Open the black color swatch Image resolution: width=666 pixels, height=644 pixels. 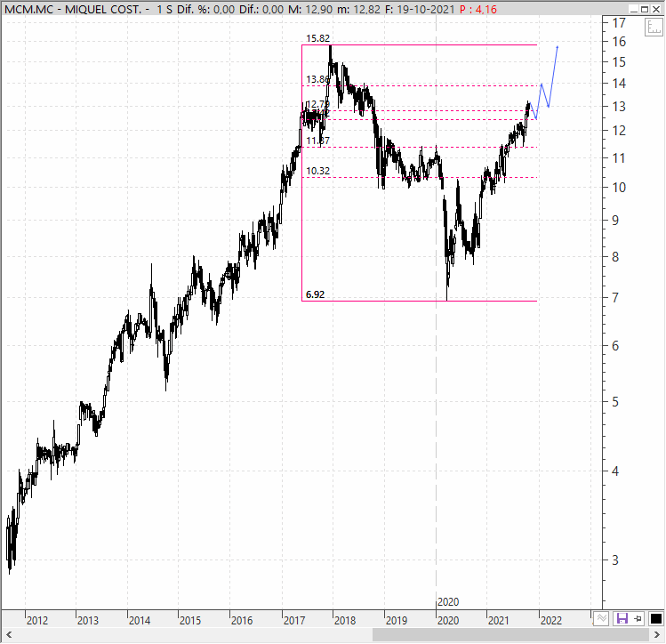pos(655,619)
